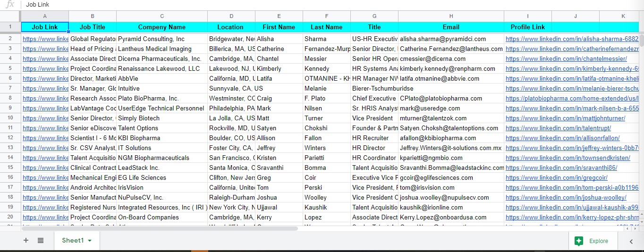644x252 pixels.
Task: Click the Job Title header cell
Action: (93, 27)
